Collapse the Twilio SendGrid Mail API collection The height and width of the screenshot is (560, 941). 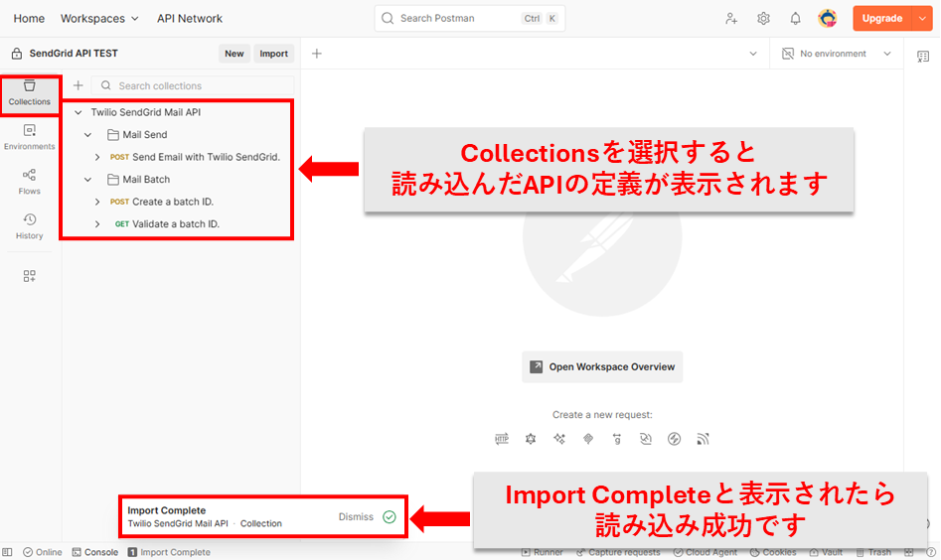[x=78, y=112]
